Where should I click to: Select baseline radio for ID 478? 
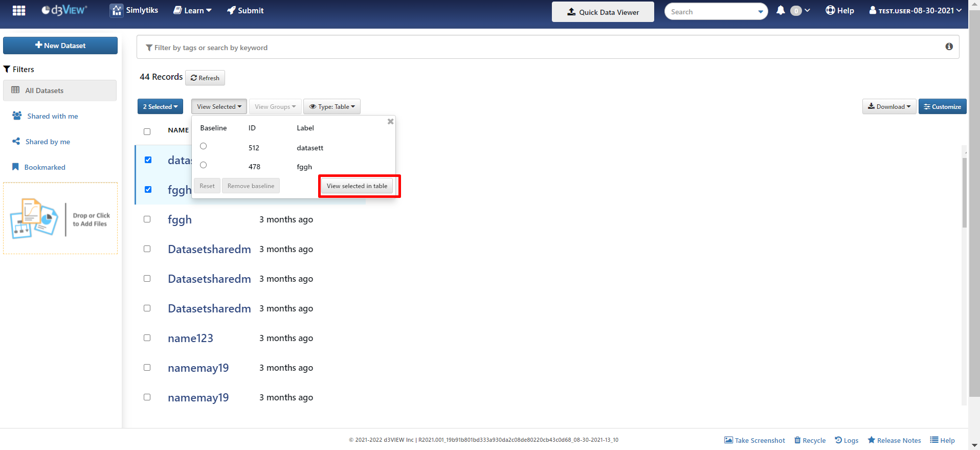point(204,165)
